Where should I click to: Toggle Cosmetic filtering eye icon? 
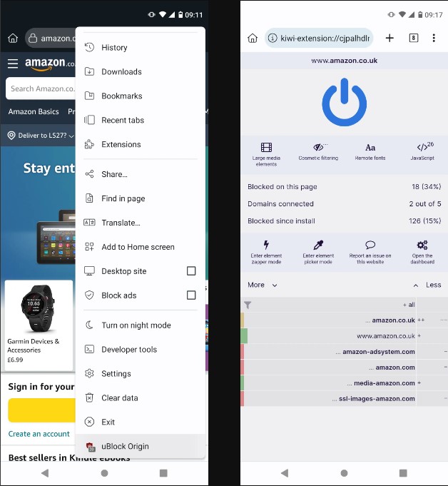click(319, 148)
